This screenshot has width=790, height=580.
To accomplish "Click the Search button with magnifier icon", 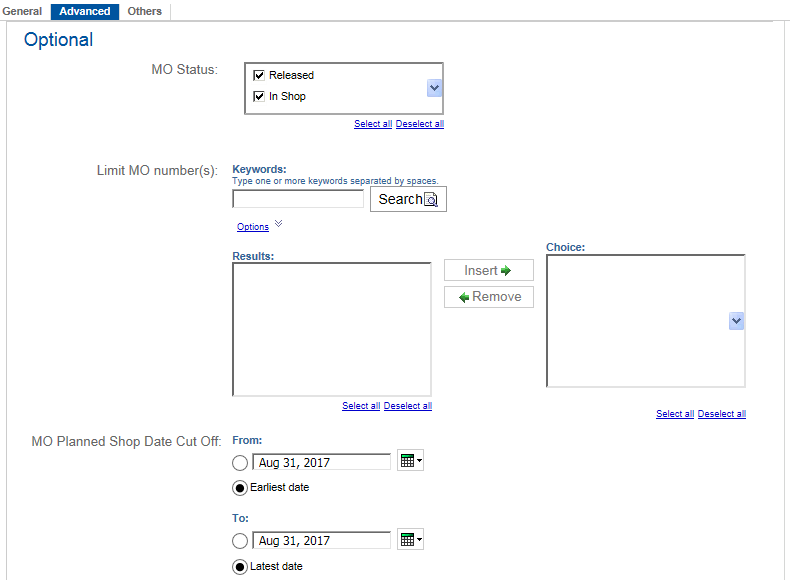I will tap(408, 199).
